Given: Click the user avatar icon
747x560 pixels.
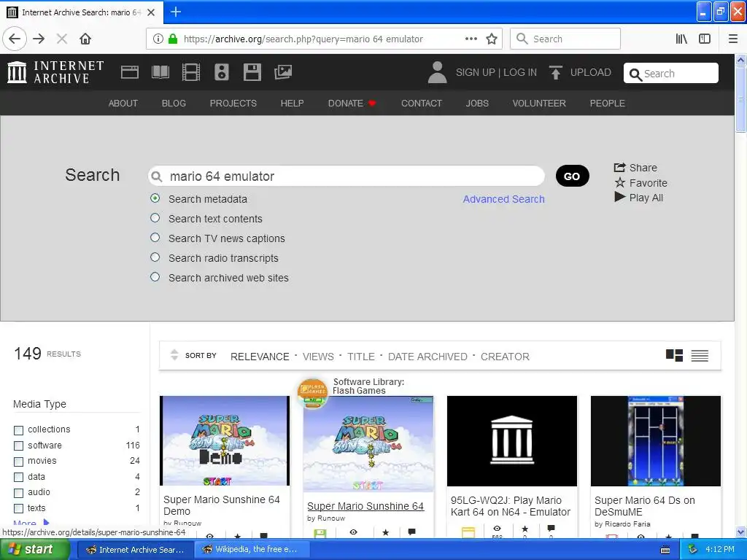Looking at the screenshot, I should 437,72.
